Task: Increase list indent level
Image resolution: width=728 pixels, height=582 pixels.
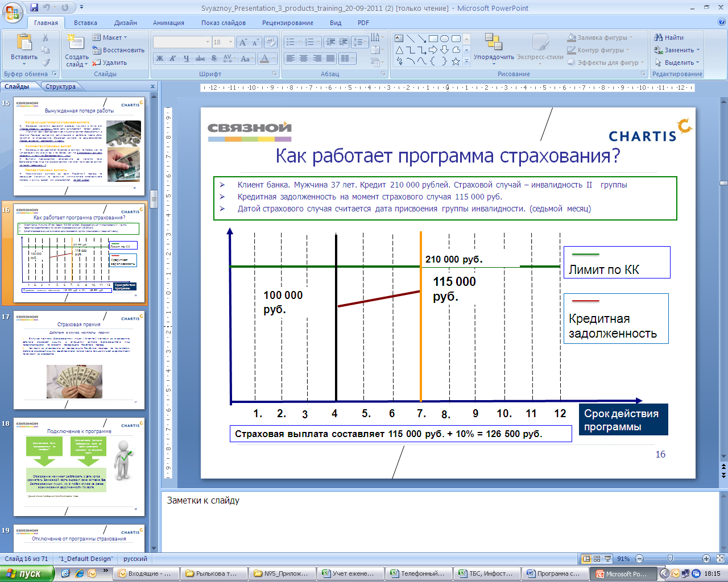Action: 343,42
